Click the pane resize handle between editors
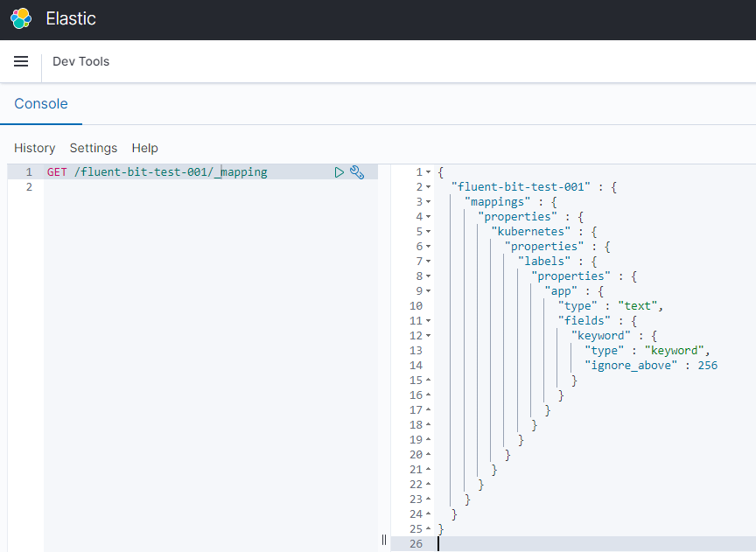Screen dimensions: 756x552 point(384,540)
